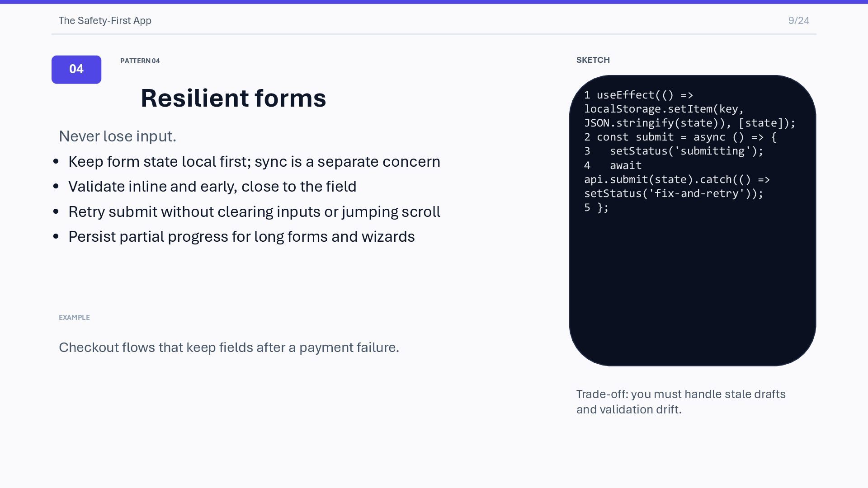Click the EXAMPLE section label

[x=74, y=318]
